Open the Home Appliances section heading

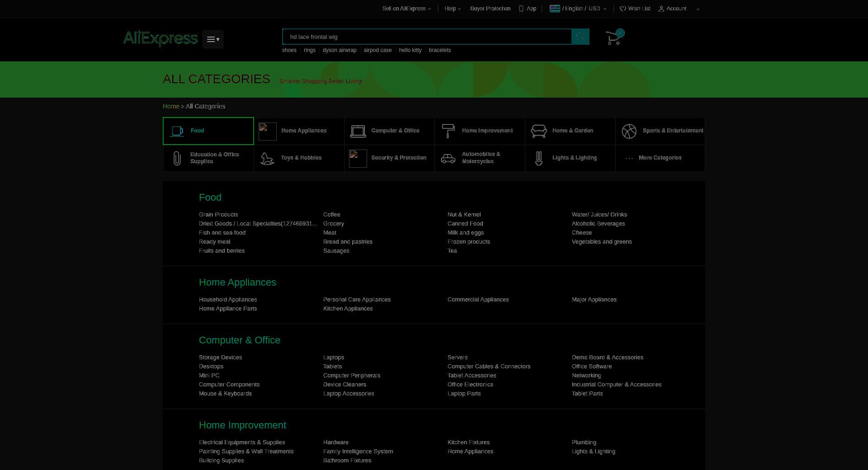coord(237,282)
